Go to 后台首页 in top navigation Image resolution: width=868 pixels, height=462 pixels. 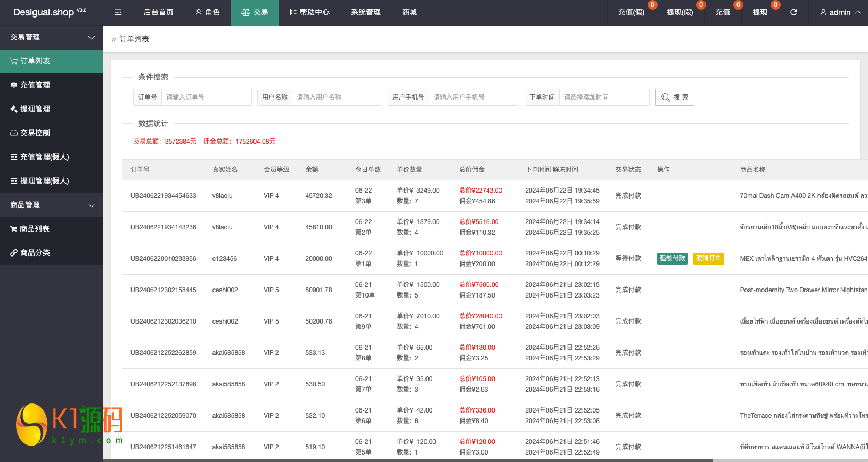point(158,12)
